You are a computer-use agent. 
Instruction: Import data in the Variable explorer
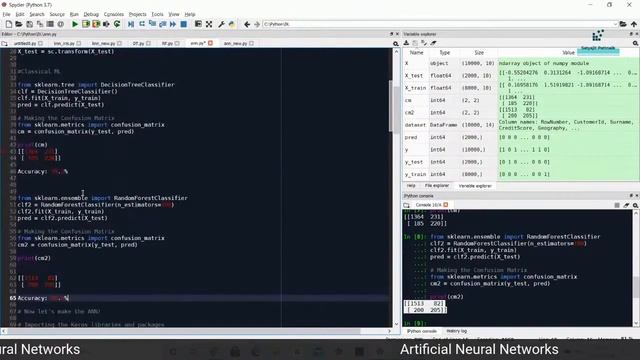click(407, 43)
